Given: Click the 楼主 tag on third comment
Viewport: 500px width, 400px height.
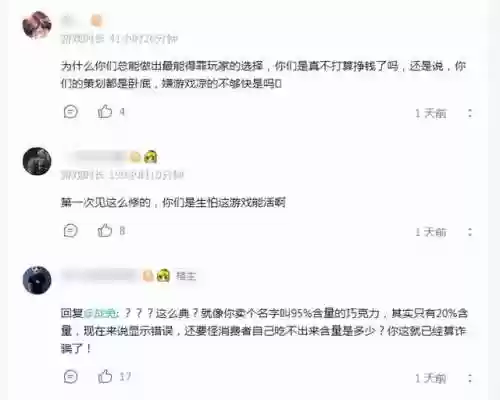Looking at the screenshot, I should pyautogui.click(x=186, y=276).
